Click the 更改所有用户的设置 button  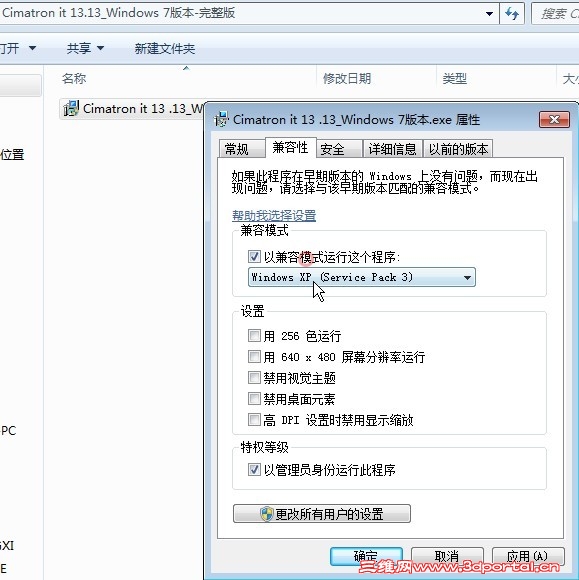pyautogui.click(x=322, y=514)
